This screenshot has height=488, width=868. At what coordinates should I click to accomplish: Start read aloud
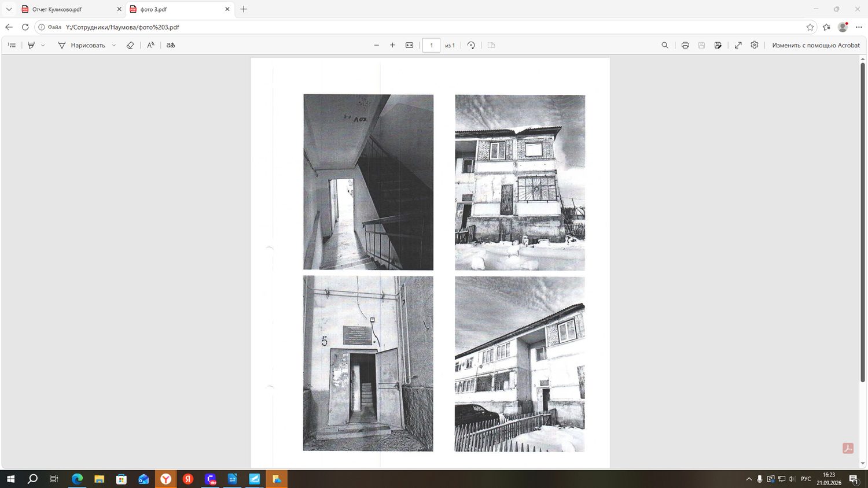coord(150,45)
